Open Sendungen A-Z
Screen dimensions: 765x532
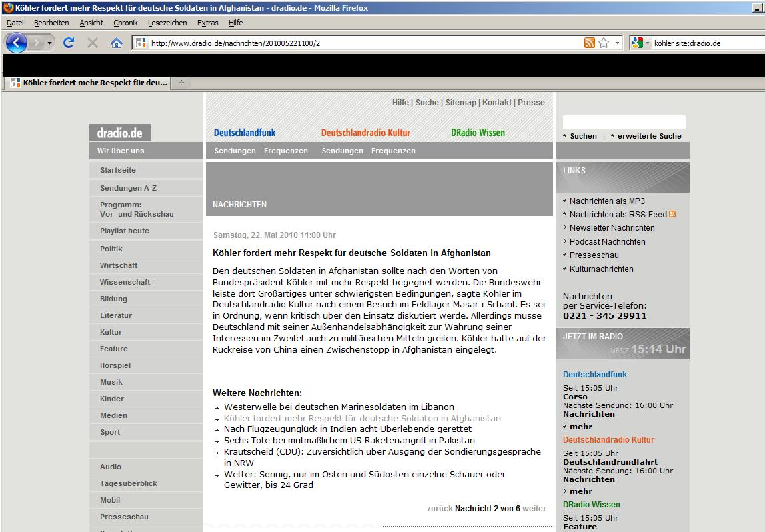[x=128, y=188]
